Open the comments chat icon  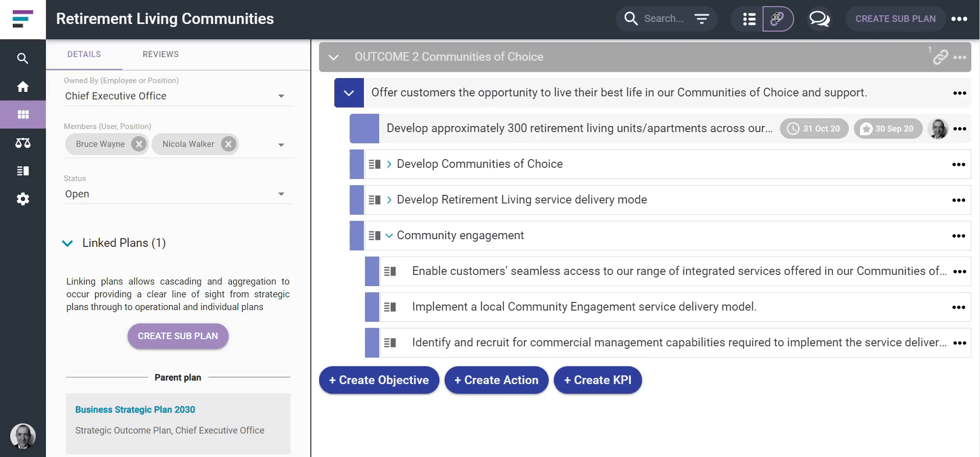(819, 19)
